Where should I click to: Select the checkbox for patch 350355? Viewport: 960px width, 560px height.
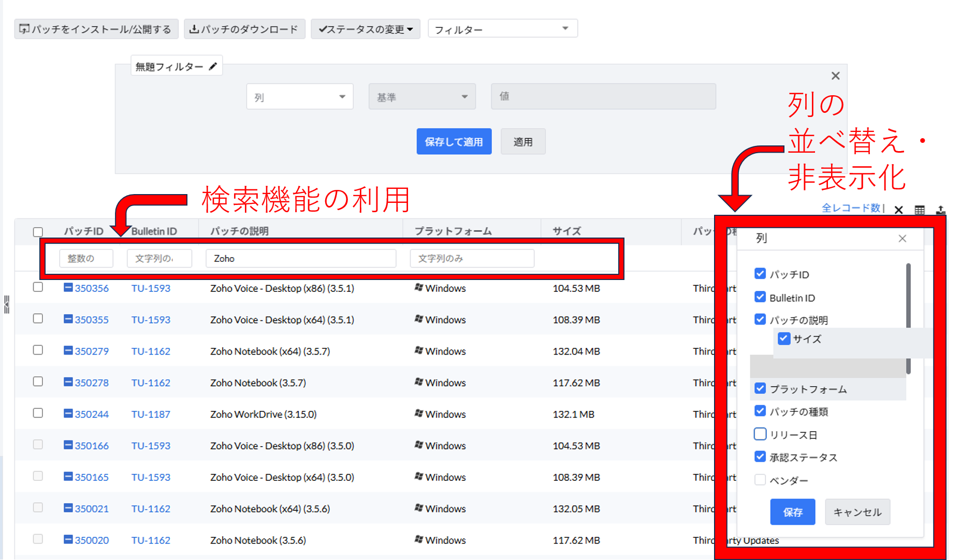(x=38, y=318)
